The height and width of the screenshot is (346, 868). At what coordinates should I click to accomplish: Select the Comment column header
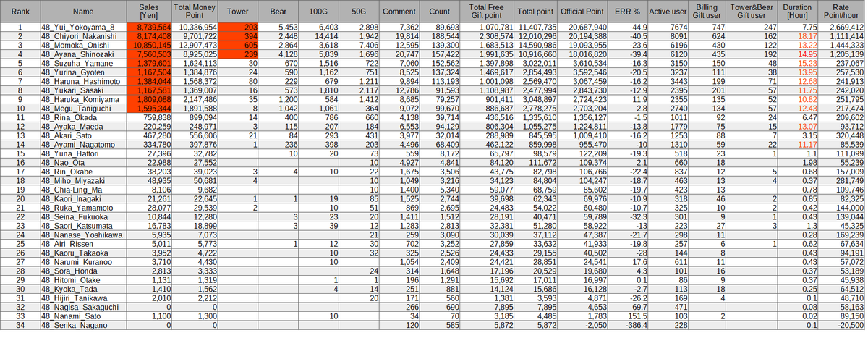click(399, 12)
